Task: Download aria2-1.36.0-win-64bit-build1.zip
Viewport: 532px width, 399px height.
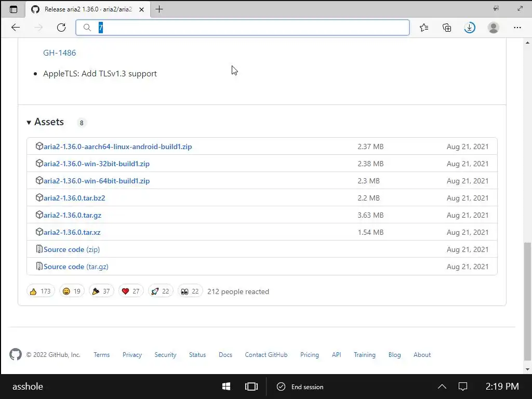Action: [96, 181]
